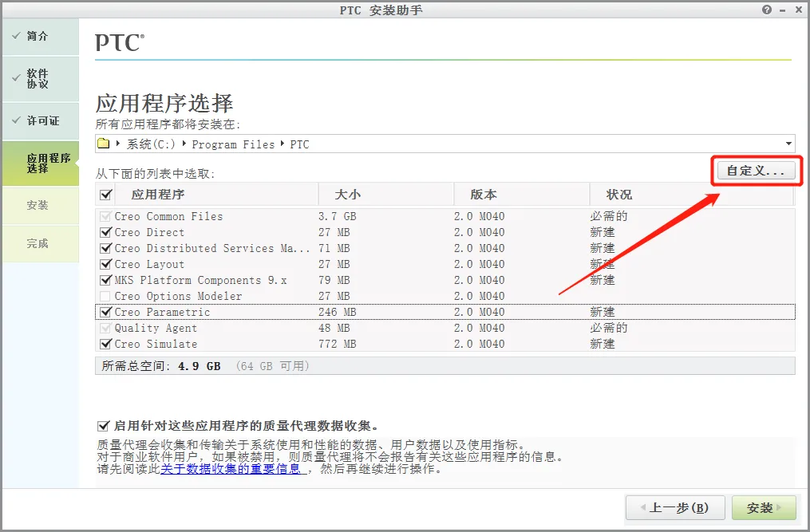Screen dimensions: 810x532
Task: Uncheck Creo Direct checkbox
Action: (105, 232)
